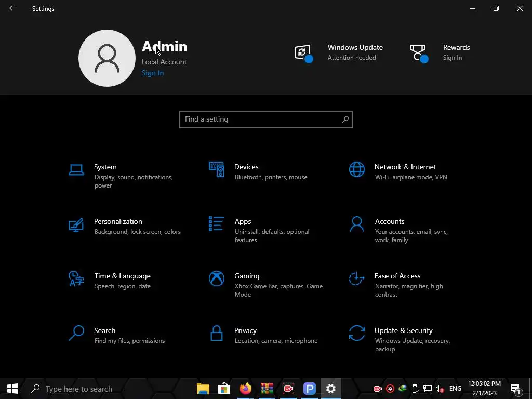Image resolution: width=532 pixels, height=399 pixels.
Task: Open the Network & Internet globe icon
Action: click(356, 169)
